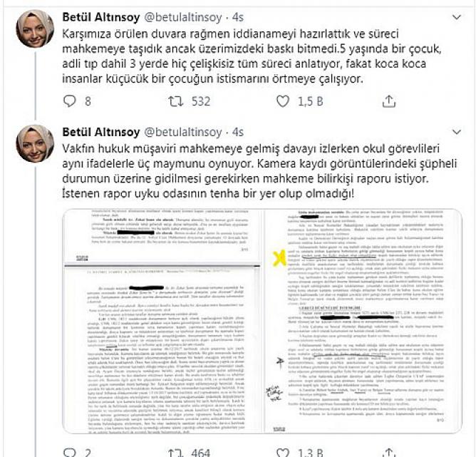Share the second tweet
The height and width of the screenshot is (457, 476).
point(389,453)
